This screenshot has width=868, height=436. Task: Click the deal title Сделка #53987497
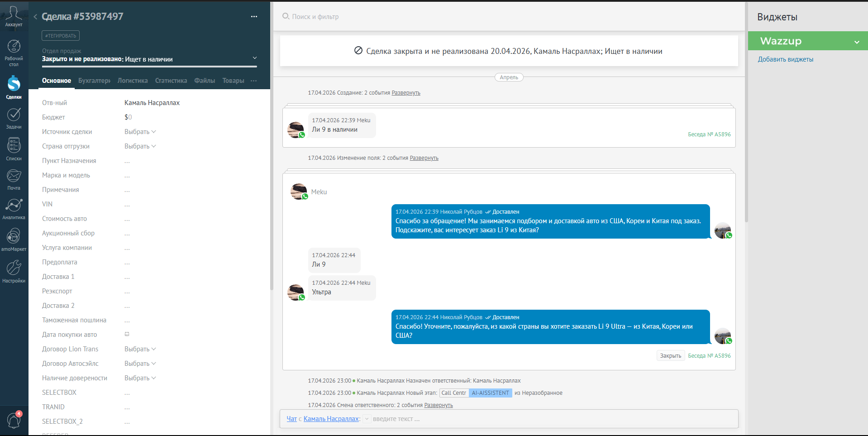(82, 17)
